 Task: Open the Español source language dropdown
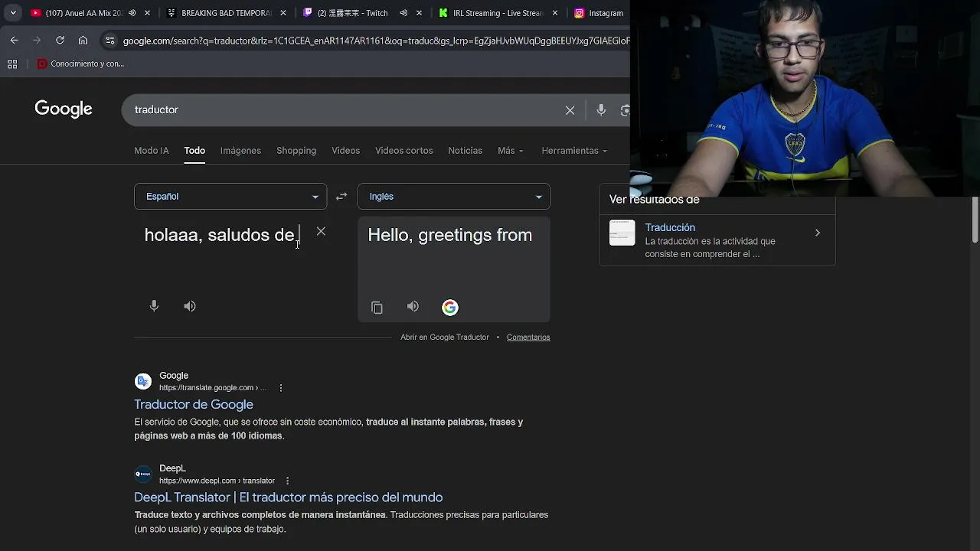click(x=230, y=197)
